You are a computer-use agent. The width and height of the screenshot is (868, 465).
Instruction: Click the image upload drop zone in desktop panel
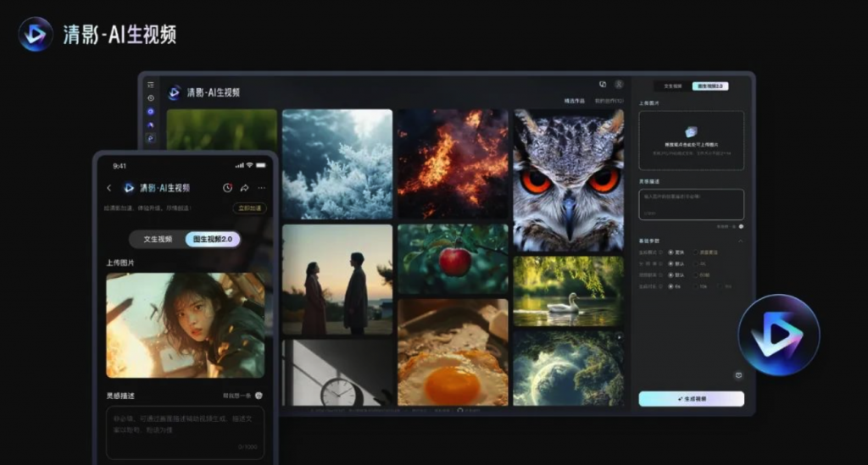click(692, 141)
